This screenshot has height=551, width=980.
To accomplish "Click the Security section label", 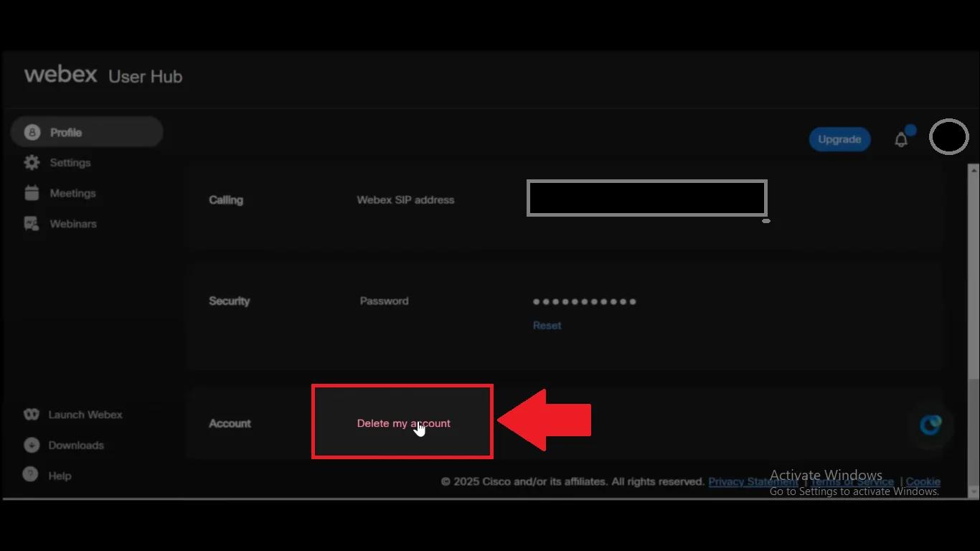I will pos(230,301).
